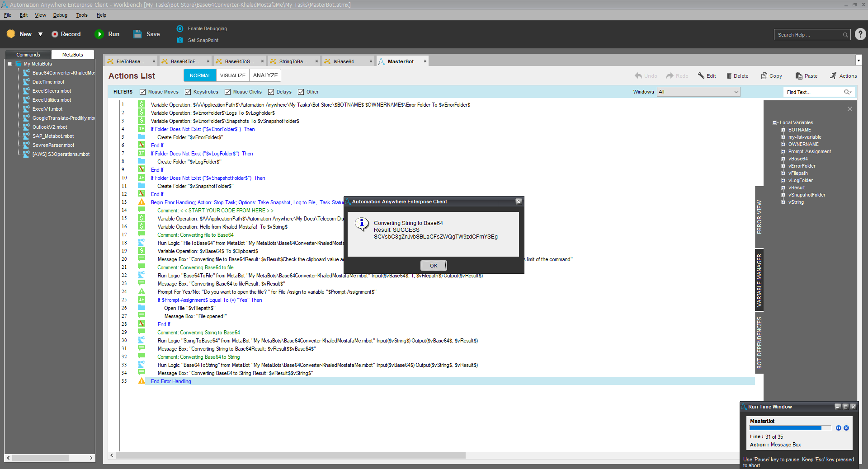Viewport: 868px width, 469px height.
Task: Click the Redo arrow icon
Action: pyautogui.click(x=670, y=75)
